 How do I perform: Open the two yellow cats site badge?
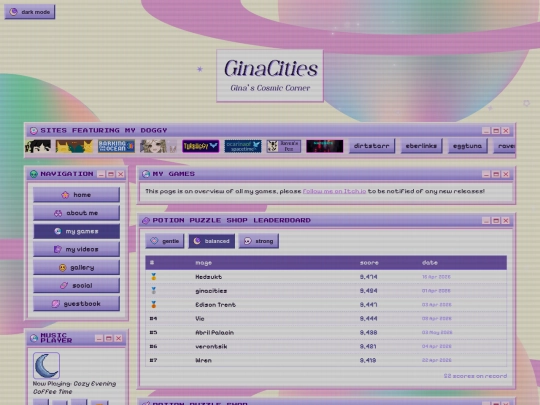[74, 146]
